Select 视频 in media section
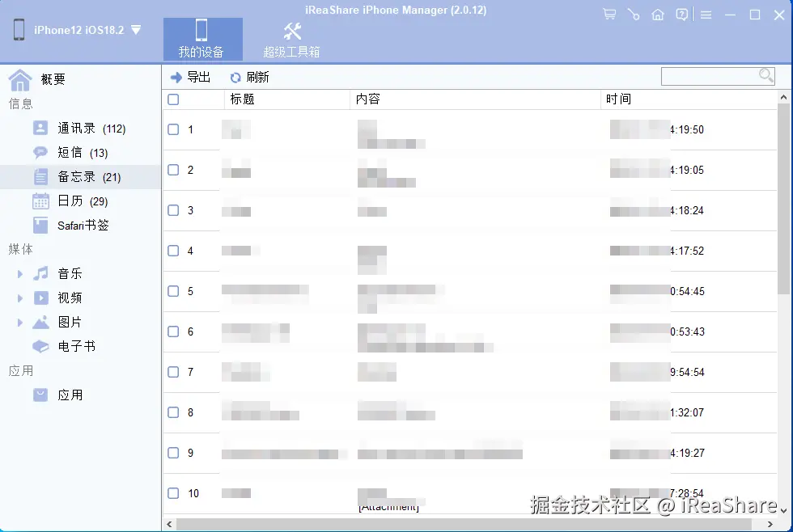Screen dimensions: 793x532 pos(70,298)
